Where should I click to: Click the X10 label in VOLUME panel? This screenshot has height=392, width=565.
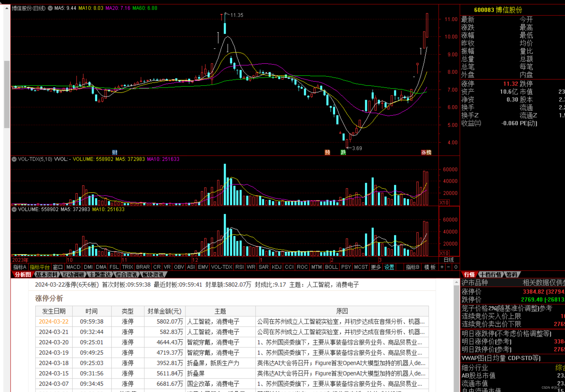444,253
